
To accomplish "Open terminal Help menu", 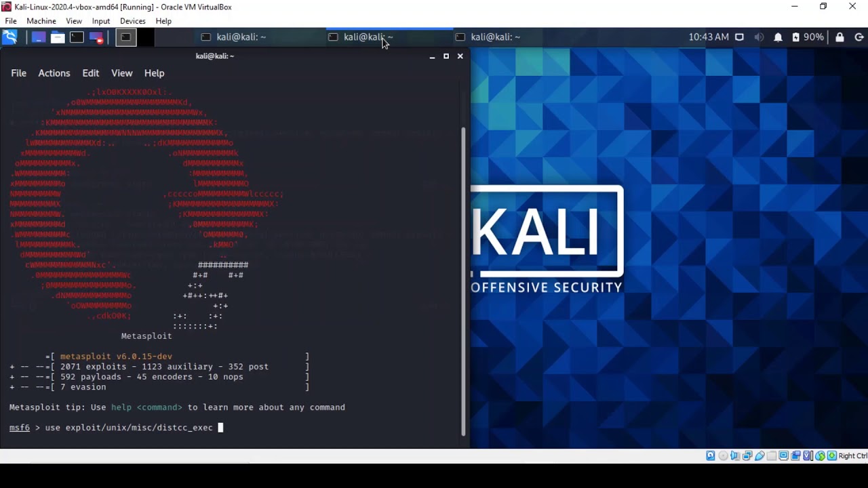I will (154, 73).
